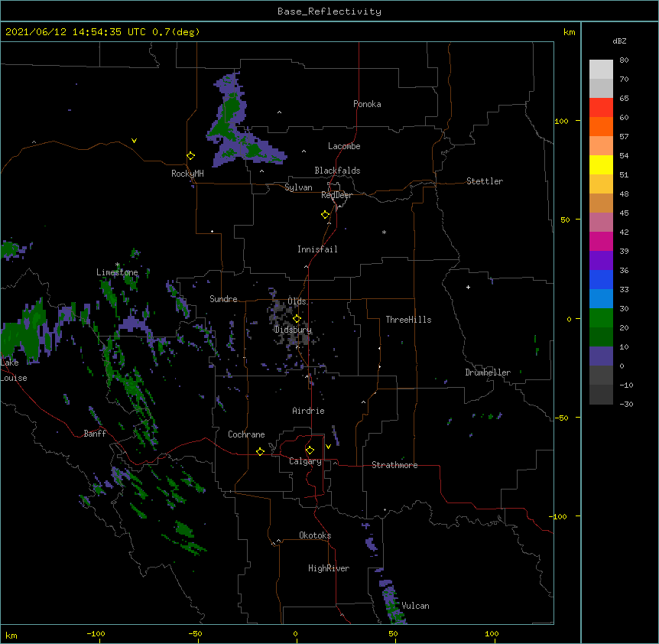Click the Innisfail city label
The image size is (659, 644).
(317, 249)
